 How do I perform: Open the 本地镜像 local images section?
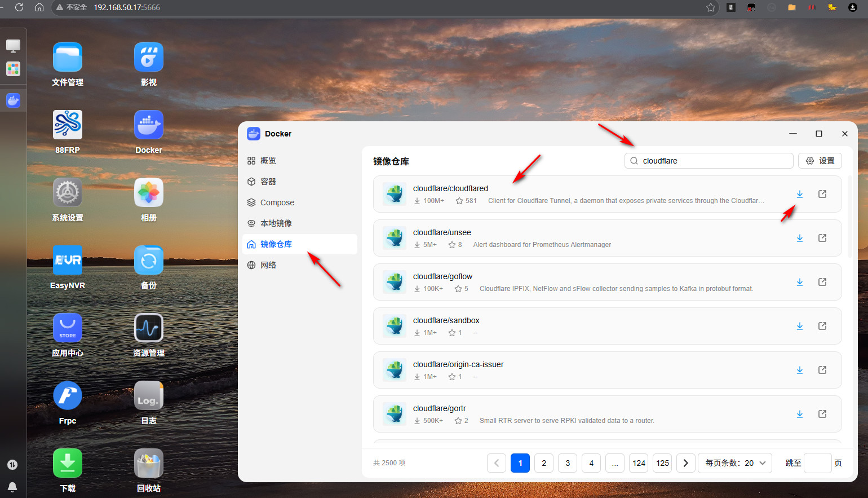click(300, 223)
